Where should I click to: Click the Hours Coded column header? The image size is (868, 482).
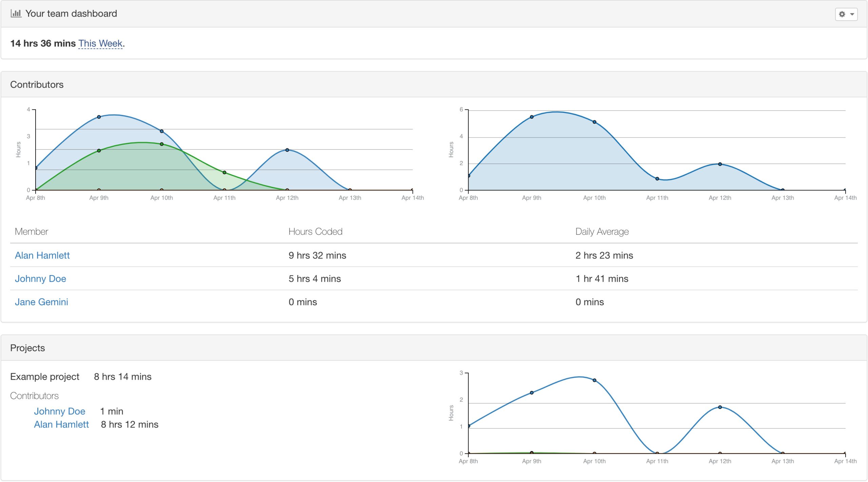pyautogui.click(x=315, y=232)
